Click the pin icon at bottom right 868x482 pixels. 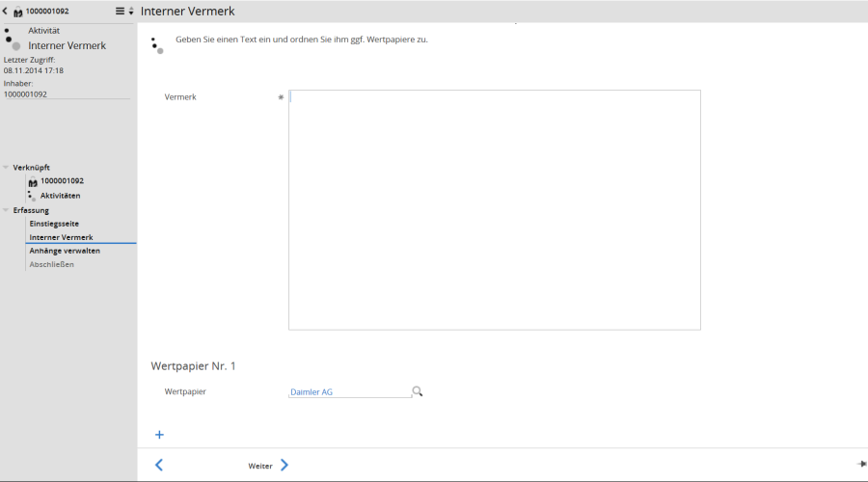click(x=861, y=464)
